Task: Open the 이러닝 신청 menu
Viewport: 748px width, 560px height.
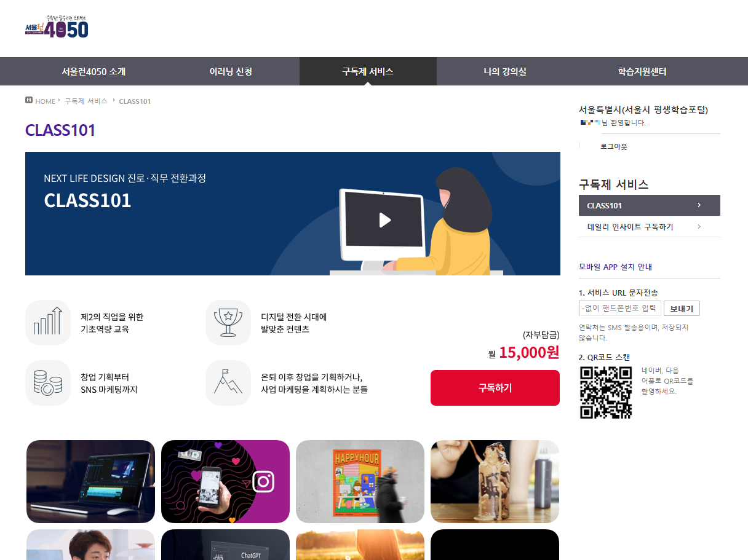Action: [231, 71]
